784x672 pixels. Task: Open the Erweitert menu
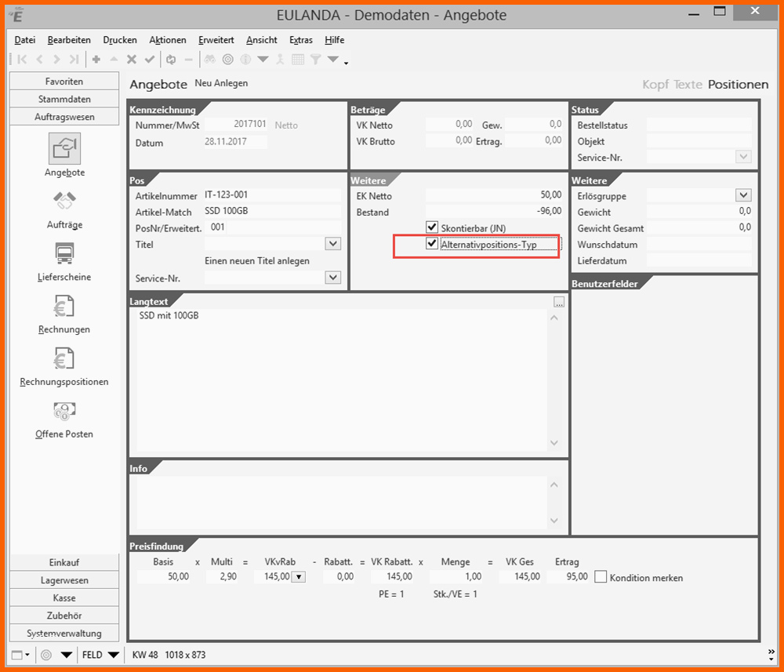click(216, 40)
